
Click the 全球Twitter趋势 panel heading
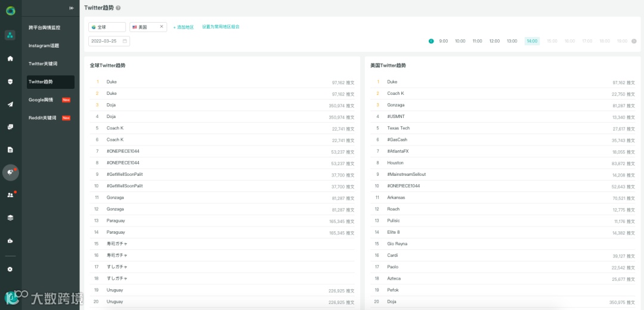coord(107,66)
